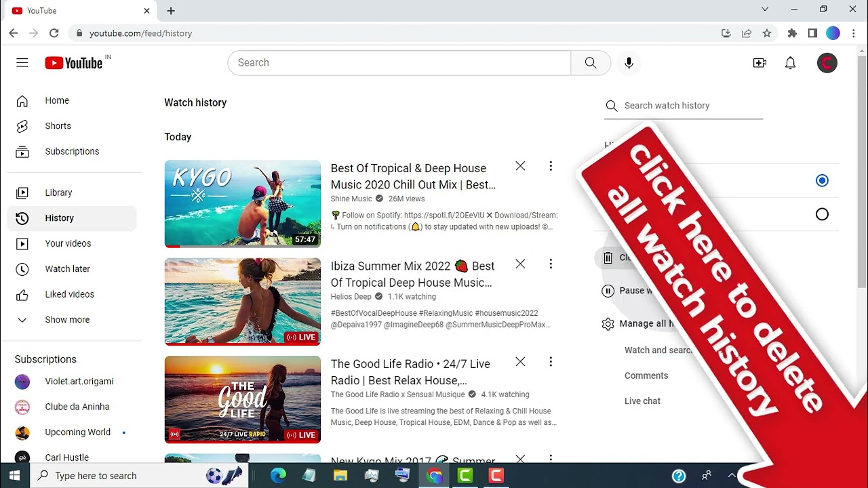The image size is (868, 488).
Task: Go back in the browser
Action: pos(14,33)
